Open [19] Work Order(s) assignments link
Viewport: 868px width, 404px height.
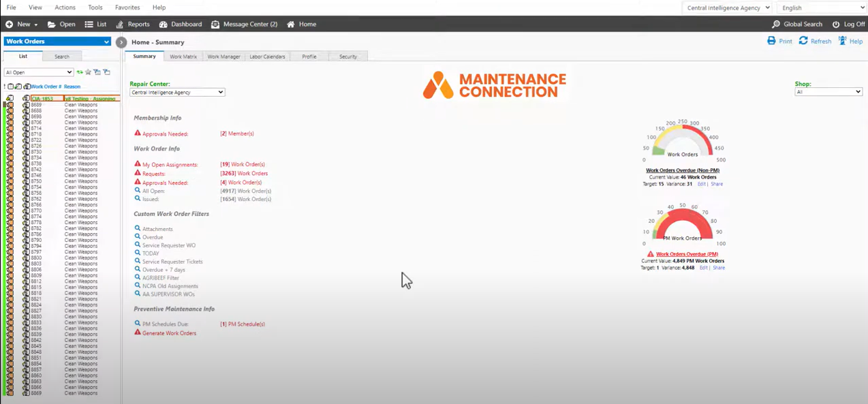243,164
